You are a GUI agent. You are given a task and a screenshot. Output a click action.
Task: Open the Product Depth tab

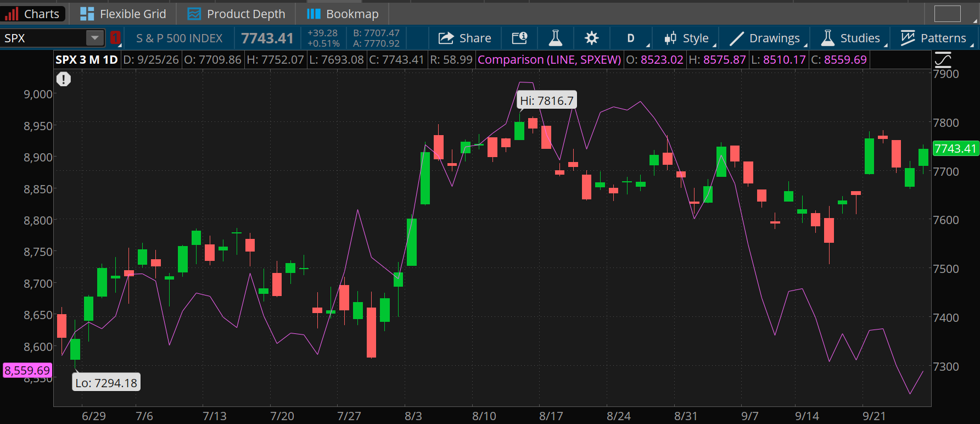(237, 14)
